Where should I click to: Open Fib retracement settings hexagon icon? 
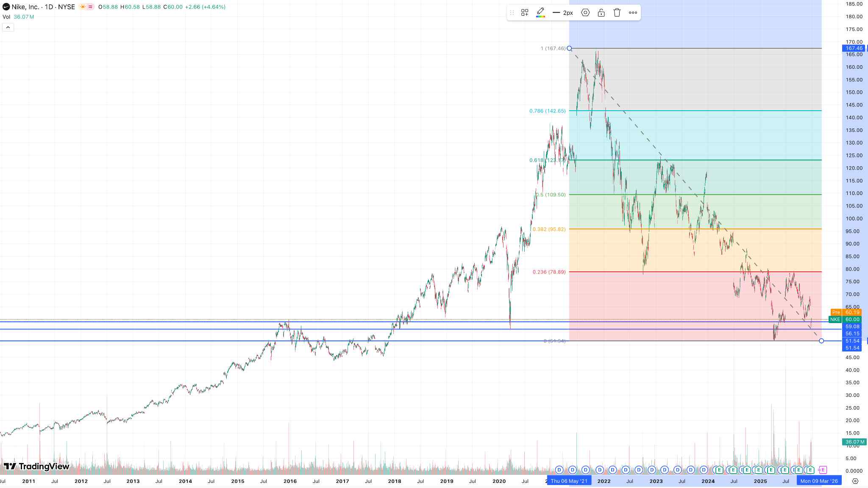[585, 13]
